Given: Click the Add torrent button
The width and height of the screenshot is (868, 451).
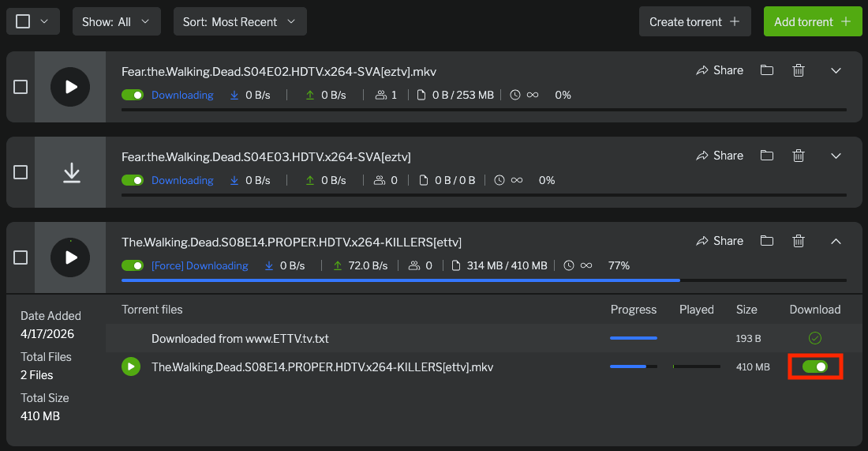Looking at the screenshot, I should coord(812,22).
